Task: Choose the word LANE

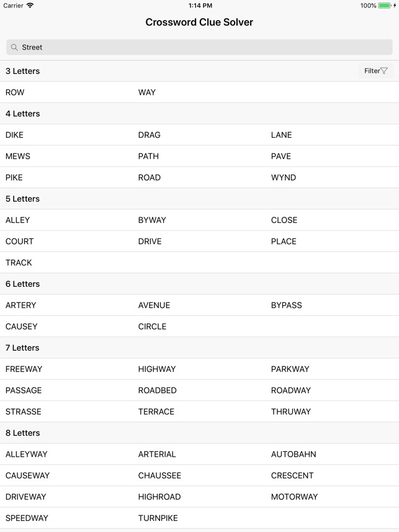Action: pos(281,135)
